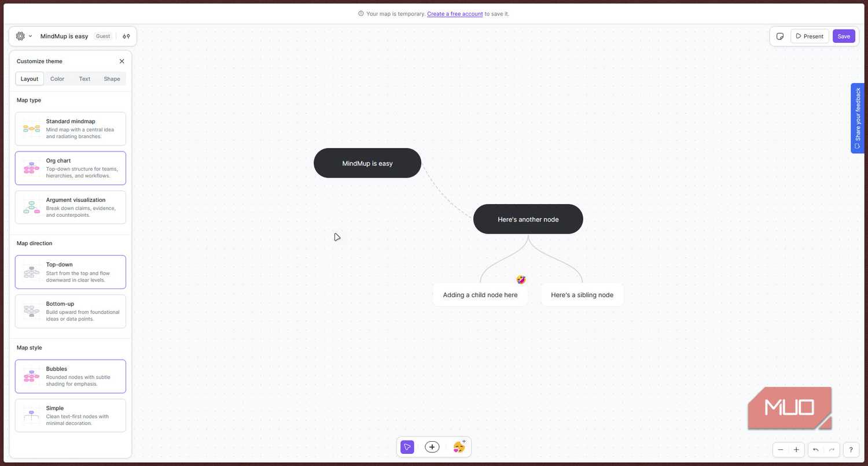Redo the last action
Image resolution: width=868 pixels, height=466 pixels.
point(832,450)
